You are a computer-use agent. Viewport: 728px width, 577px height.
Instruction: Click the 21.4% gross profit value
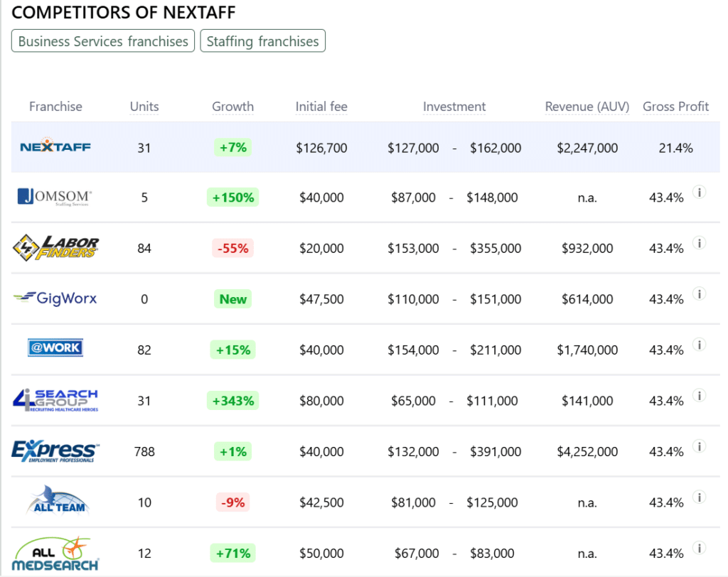[x=675, y=148]
